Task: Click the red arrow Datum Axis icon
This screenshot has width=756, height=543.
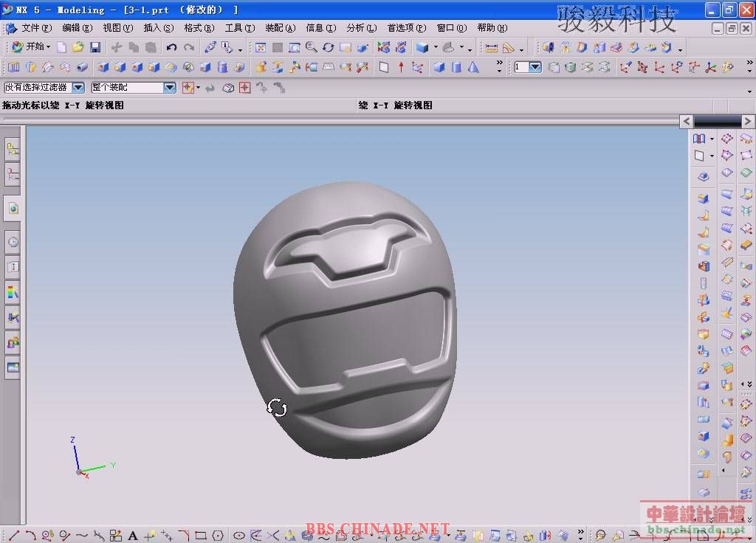Action: [401, 67]
